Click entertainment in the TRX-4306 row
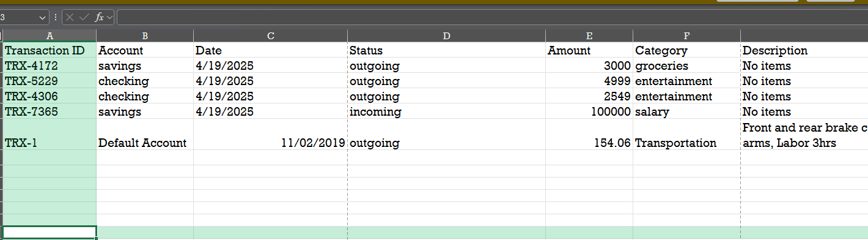Screen dimensions: 868x240 pos(686,96)
